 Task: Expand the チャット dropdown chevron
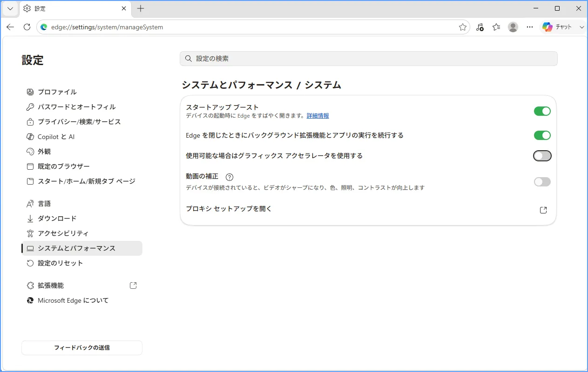pyautogui.click(x=581, y=27)
